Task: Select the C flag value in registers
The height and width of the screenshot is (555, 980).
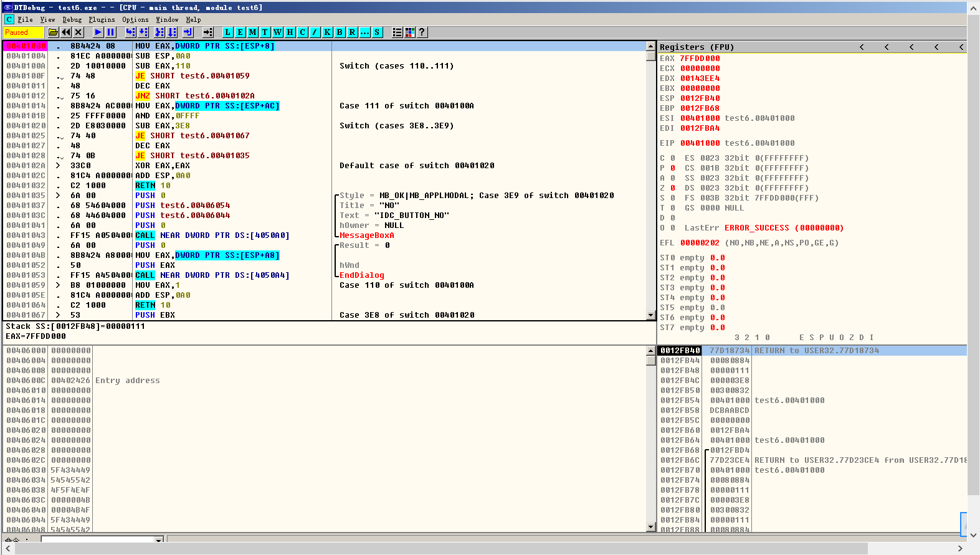Action: (673, 158)
